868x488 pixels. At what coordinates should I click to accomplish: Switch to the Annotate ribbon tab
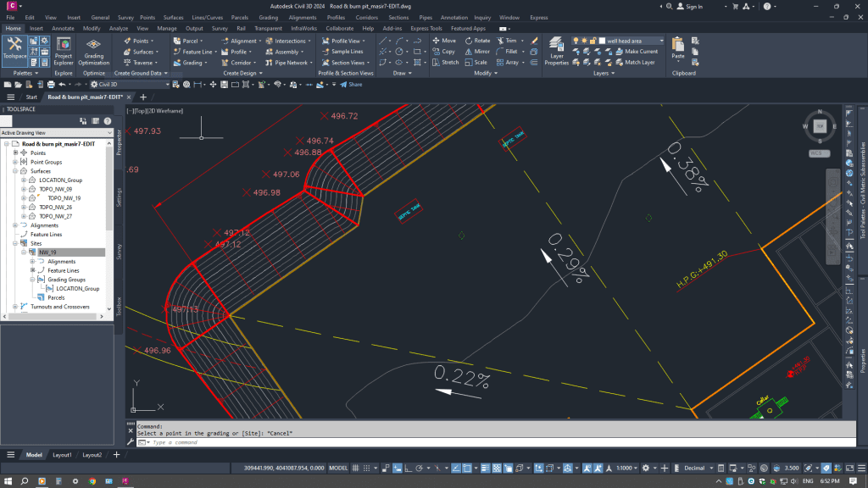[x=63, y=28]
